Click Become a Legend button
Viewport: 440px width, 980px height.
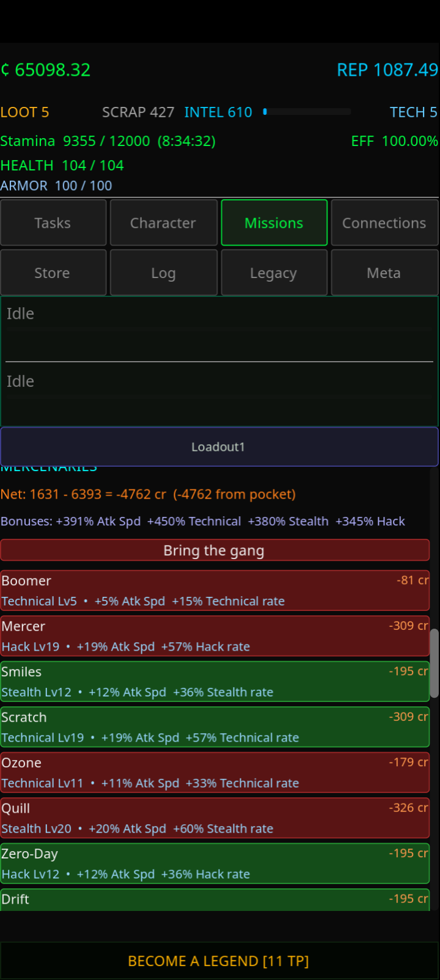219,961
